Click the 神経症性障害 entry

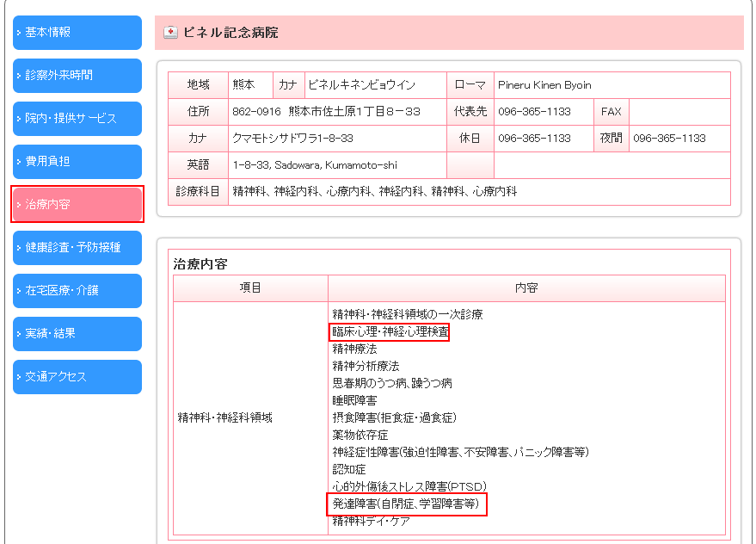[460, 452]
